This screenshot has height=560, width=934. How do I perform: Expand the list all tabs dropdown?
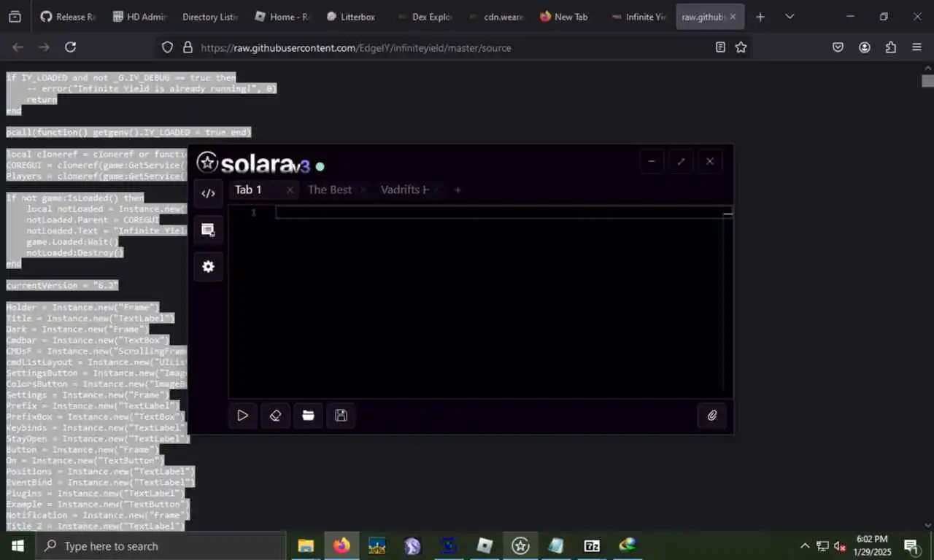tap(790, 17)
